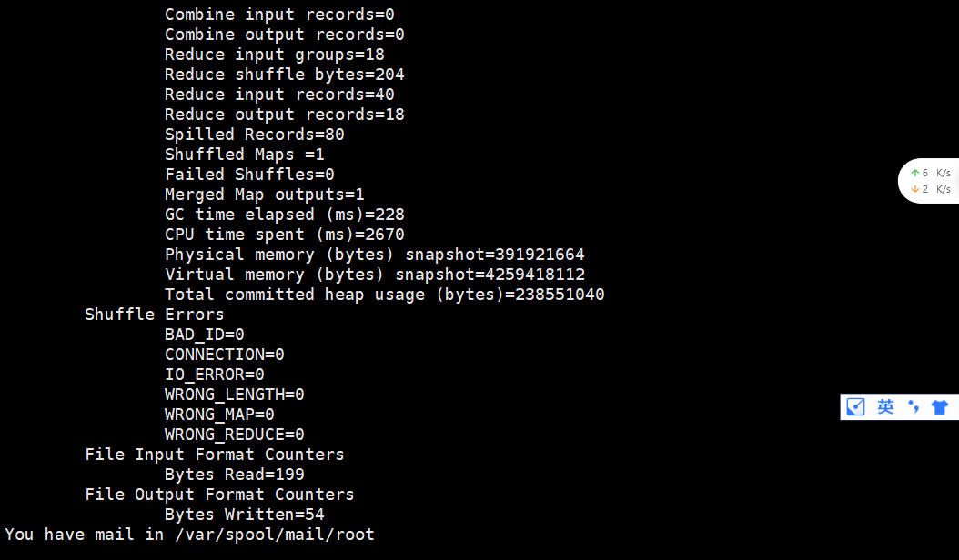
Task: Click the File Input Format Counters line
Action: pyautogui.click(x=214, y=454)
